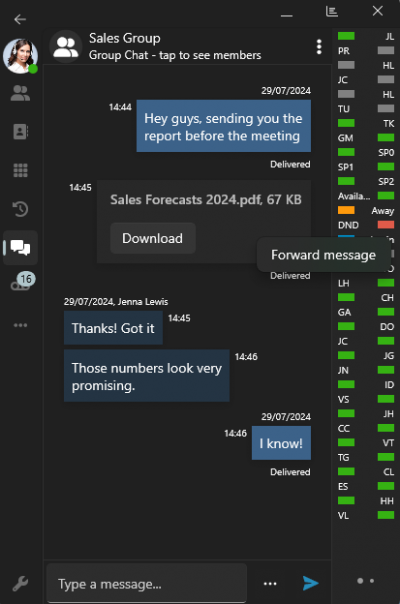Open the three-dot chat options menu

click(319, 47)
